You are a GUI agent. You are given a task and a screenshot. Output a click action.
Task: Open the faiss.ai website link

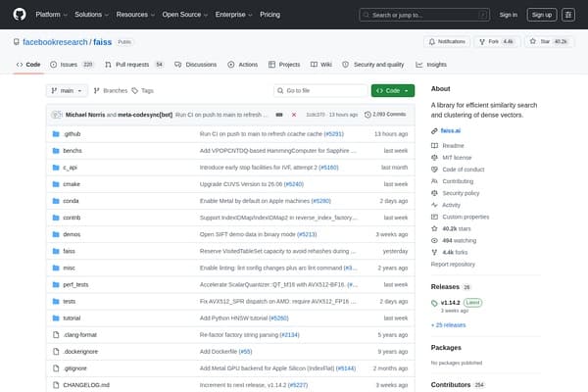click(451, 131)
